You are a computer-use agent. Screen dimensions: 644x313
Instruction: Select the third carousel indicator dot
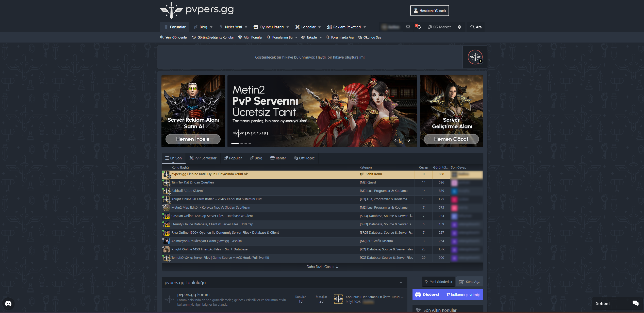(246, 143)
